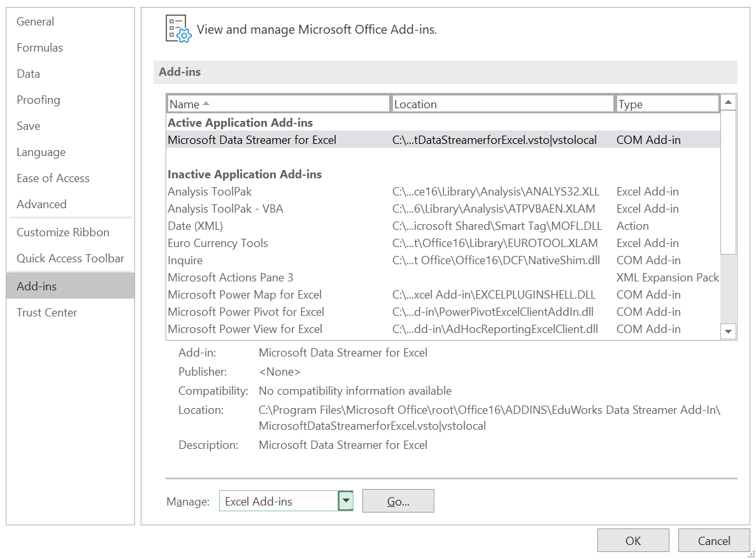
Task: Open Customize Ribbon settings
Action: tap(63, 232)
